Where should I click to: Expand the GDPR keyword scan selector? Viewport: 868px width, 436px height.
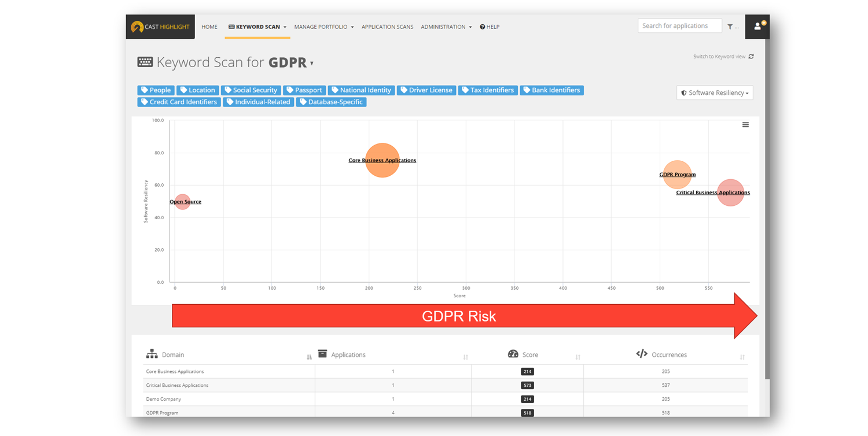[312, 64]
